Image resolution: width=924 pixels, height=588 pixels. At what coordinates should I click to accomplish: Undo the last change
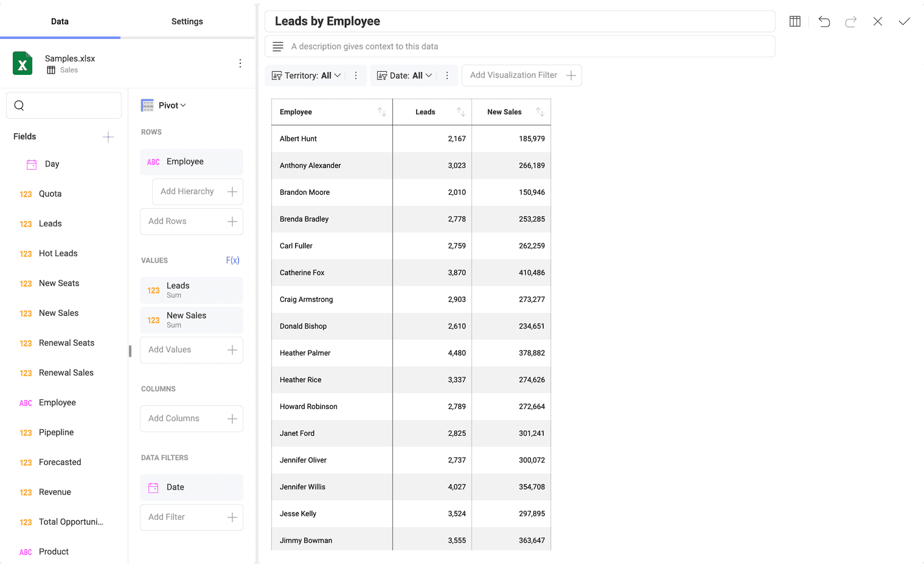824,21
